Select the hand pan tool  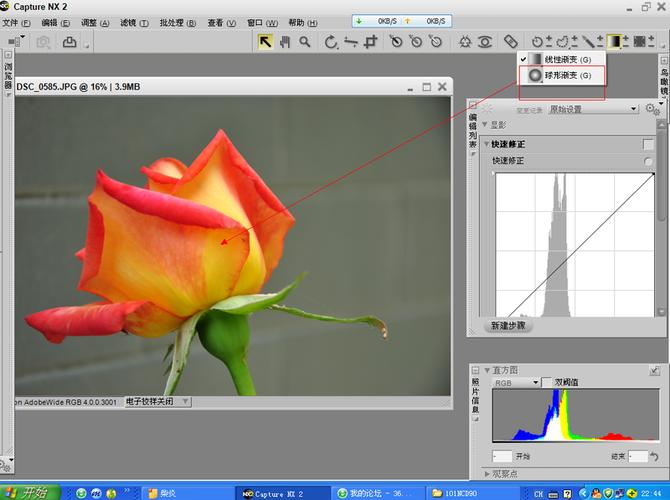click(284, 41)
